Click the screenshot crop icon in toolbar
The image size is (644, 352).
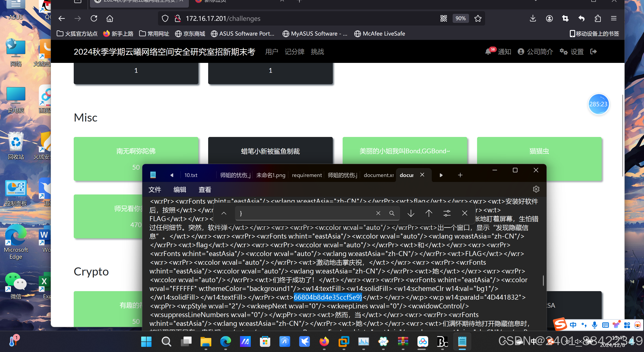pyautogui.click(x=565, y=19)
